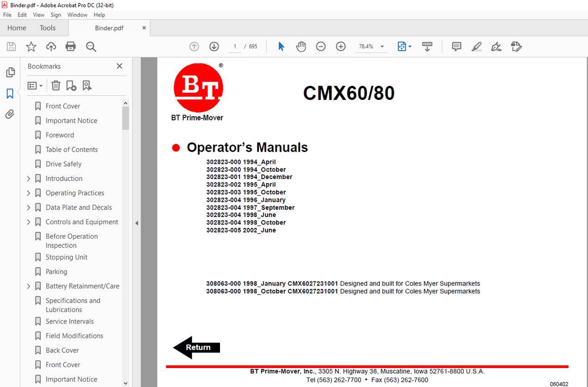
Task: Select the text selection arrow tool
Action: tap(281, 46)
